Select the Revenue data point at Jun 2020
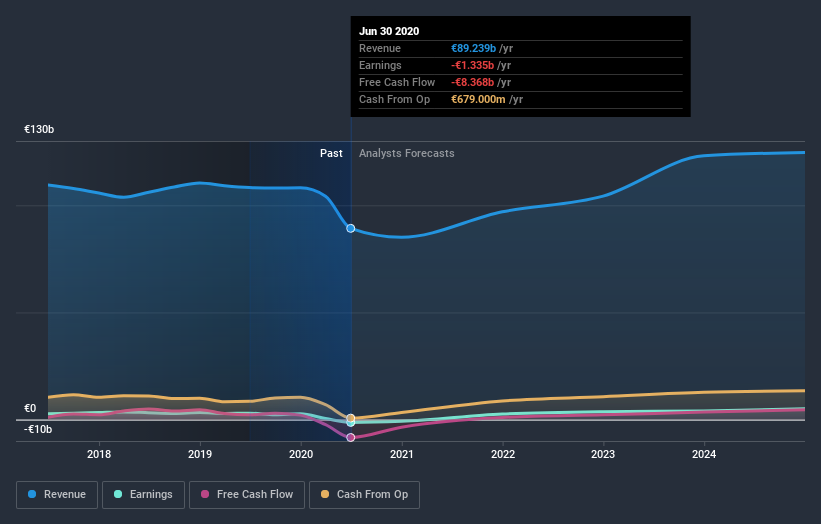Viewport: 821px width, 524px height. (351, 228)
